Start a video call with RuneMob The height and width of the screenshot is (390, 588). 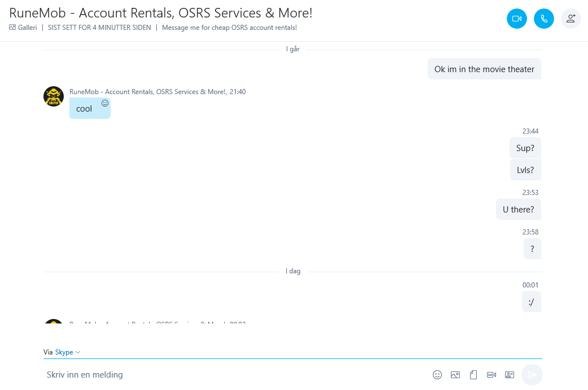(517, 19)
